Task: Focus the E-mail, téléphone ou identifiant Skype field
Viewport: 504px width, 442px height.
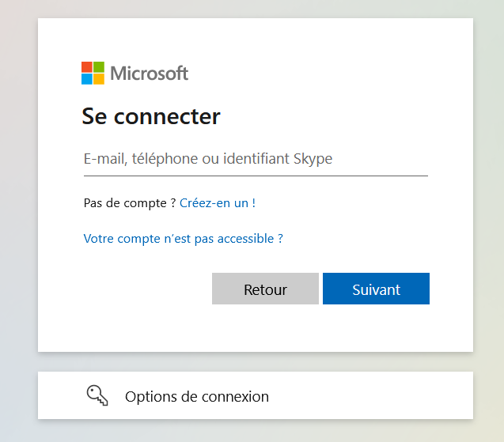Action: coord(255,159)
